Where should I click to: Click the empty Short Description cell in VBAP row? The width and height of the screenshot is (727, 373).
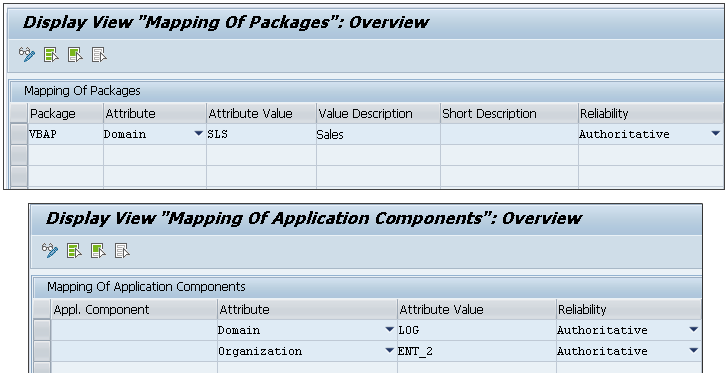509,134
